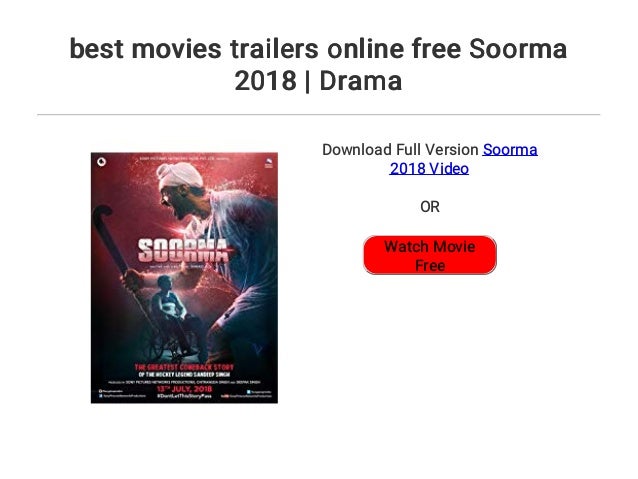Open the '2018 Video' link text
638x479 pixels.
coord(429,168)
